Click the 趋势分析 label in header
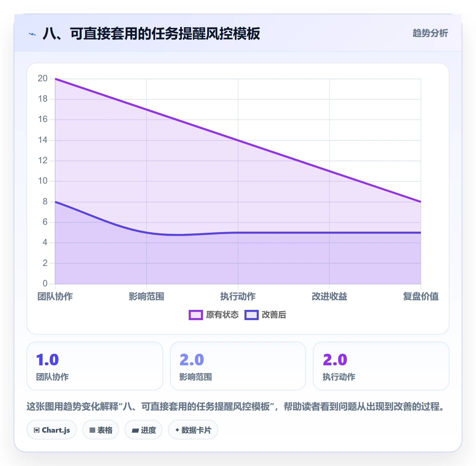This screenshot has width=476, height=466. point(430,33)
